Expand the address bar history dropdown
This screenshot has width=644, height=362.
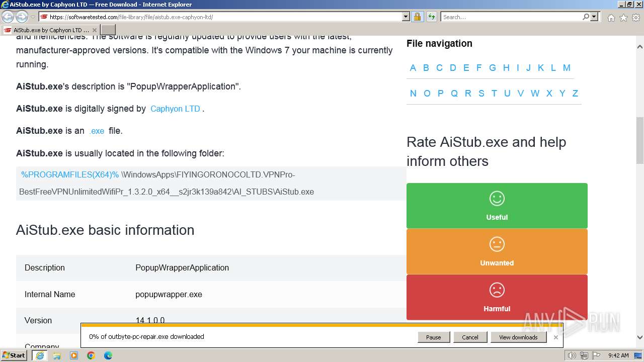click(406, 17)
